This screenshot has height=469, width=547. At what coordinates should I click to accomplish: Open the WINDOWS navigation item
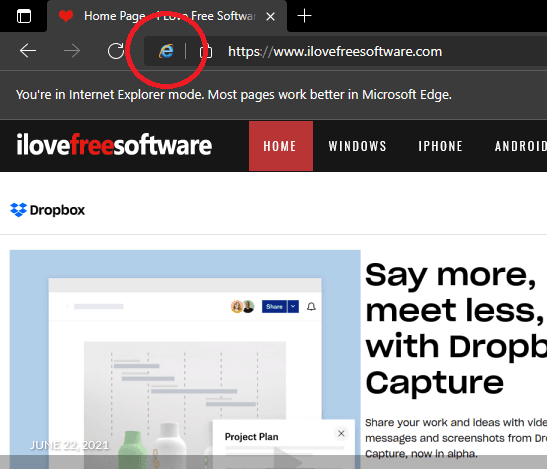(x=358, y=146)
